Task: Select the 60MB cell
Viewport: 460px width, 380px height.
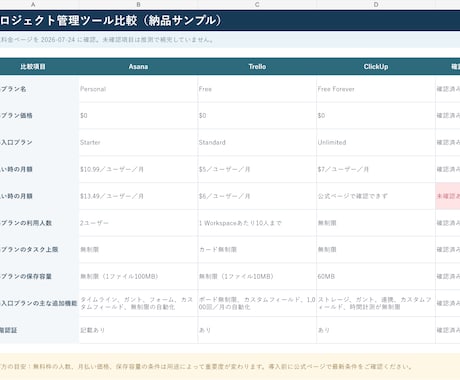Action: click(376, 276)
